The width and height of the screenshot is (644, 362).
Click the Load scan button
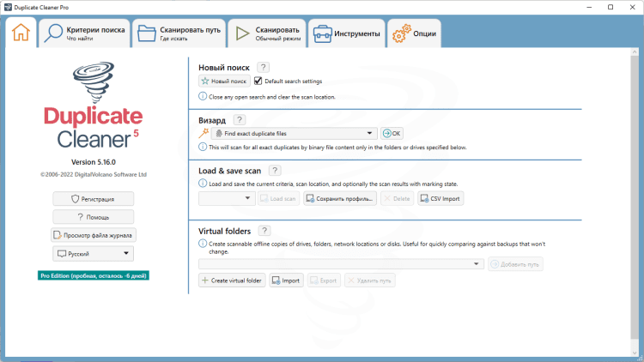[x=278, y=199]
